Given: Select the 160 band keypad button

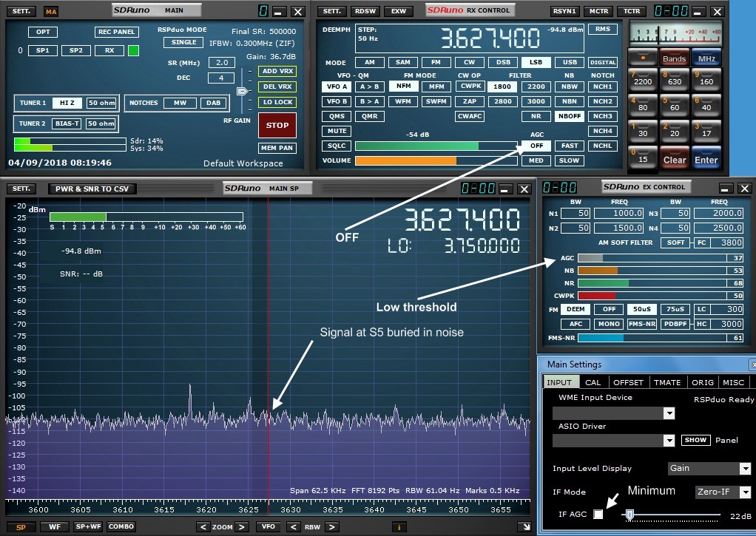Looking at the screenshot, I should pos(706,80).
